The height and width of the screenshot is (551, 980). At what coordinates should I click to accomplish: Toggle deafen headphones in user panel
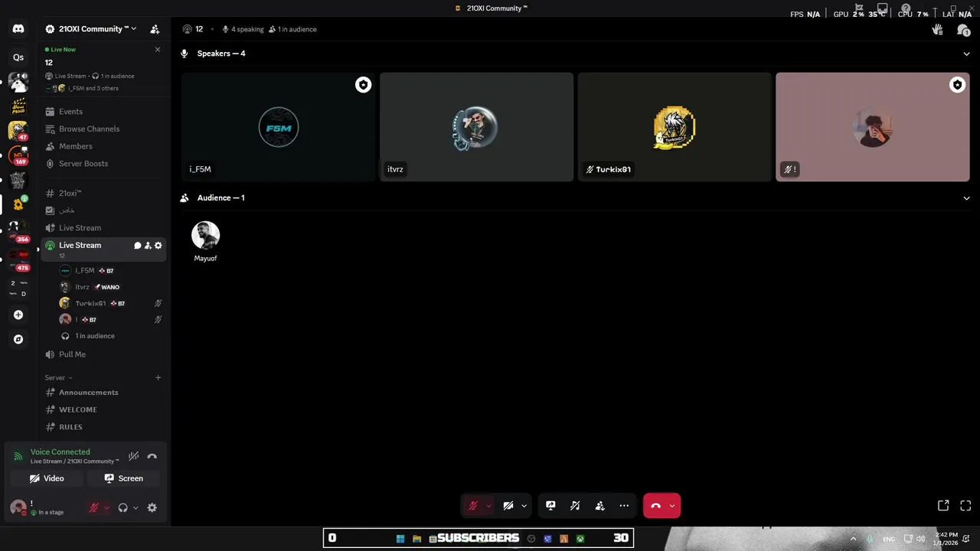click(122, 507)
